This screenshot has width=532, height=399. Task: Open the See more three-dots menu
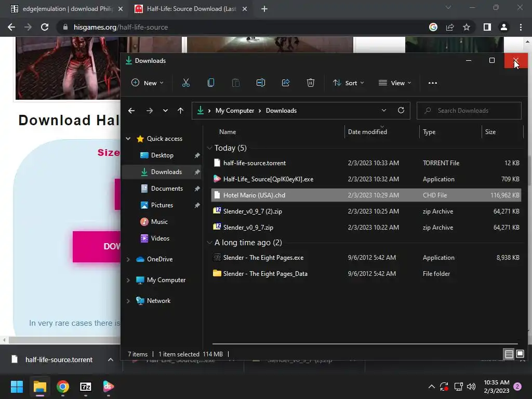pos(433,83)
